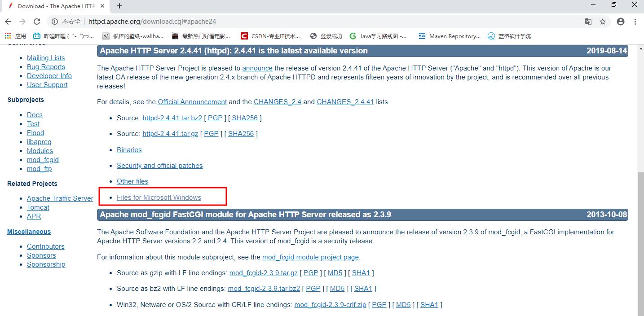Click the page vertical scrollbar thumb
This screenshot has width=644, height=316.
pos(640,243)
